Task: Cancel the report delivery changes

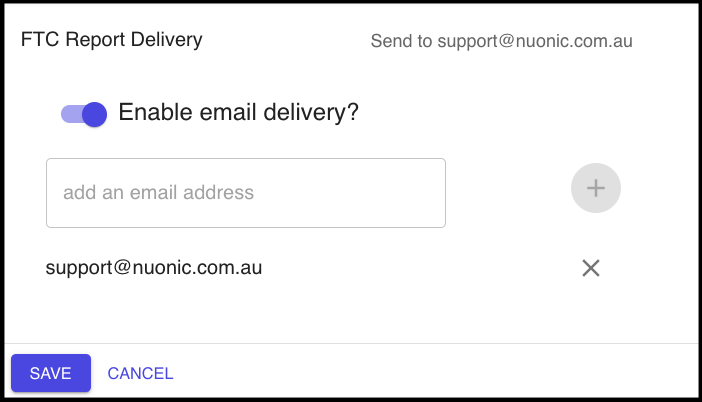Action: click(x=140, y=374)
